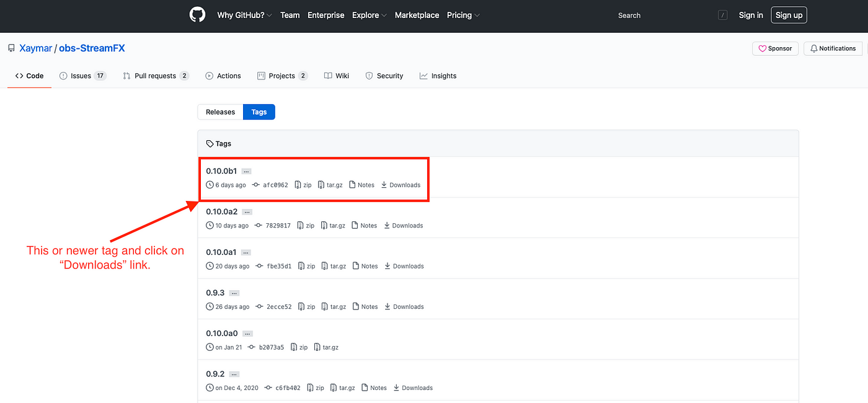Click the Sign in link
The height and width of the screenshot is (403, 868).
tap(751, 15)
